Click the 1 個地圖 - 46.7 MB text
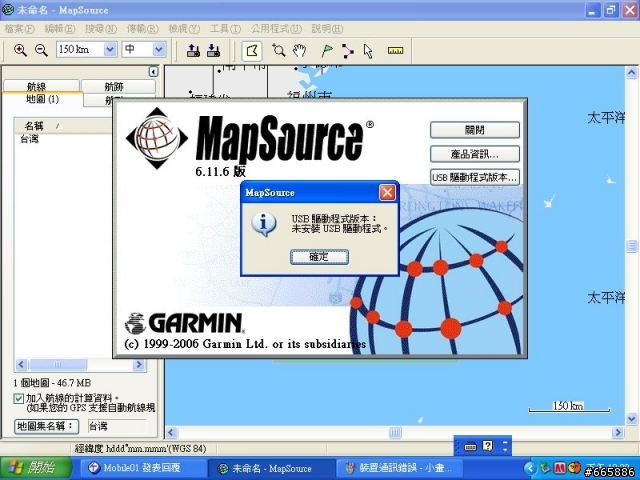This screenshot has width=640, height=480. [x=52, y=383]
